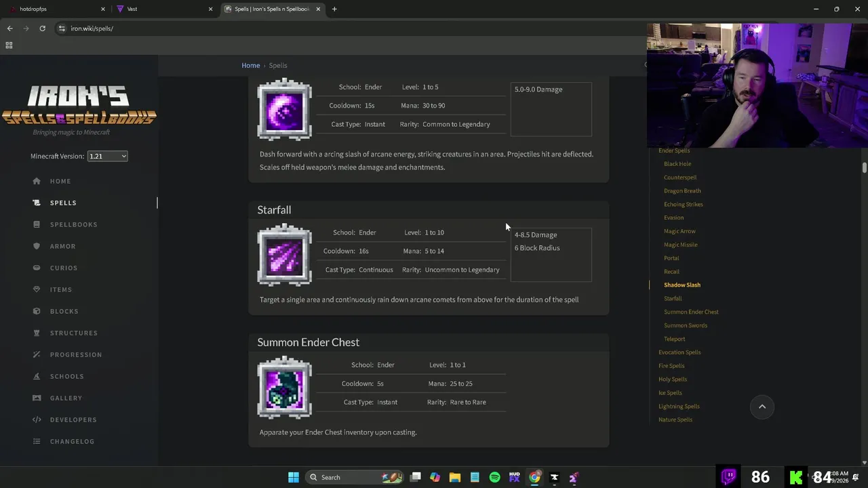Viewport: 868px width, 488px height.
Task: Click the Changelog list icon
Action: pos(37,441)
